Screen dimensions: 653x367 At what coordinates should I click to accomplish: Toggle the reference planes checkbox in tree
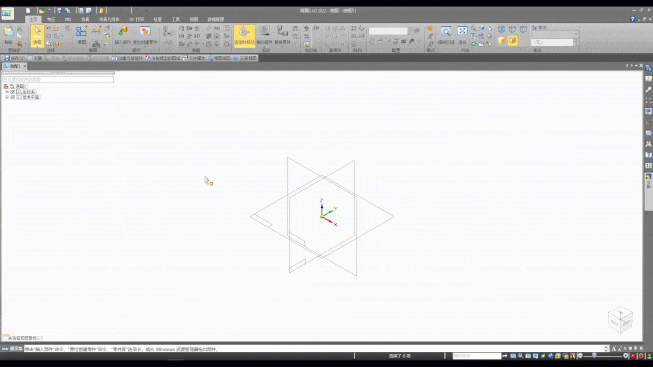[13, 97]
